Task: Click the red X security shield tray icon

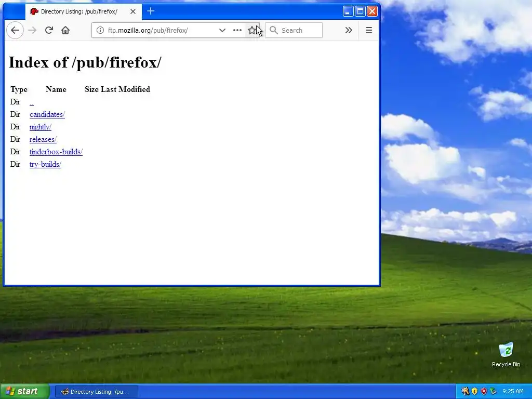Action: (484, 391)
